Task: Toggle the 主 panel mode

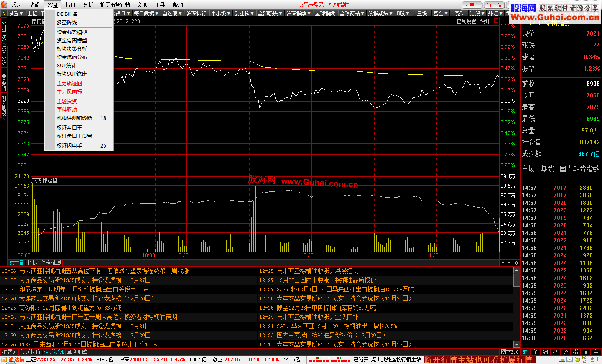Action: (596, 352)
